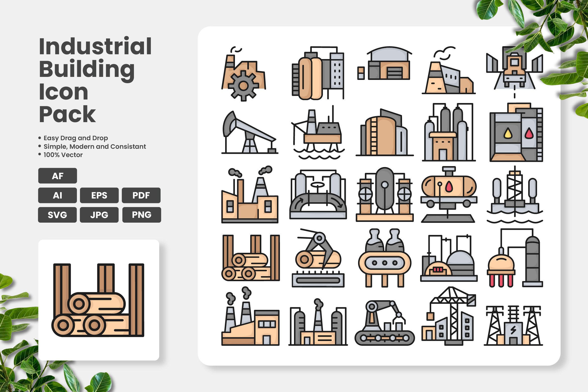Select the oil barrels with droplets icon

pos(516,132)
